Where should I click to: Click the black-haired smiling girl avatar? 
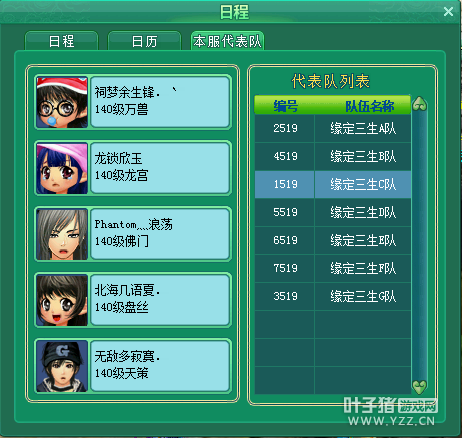click(x=62, y=300)
